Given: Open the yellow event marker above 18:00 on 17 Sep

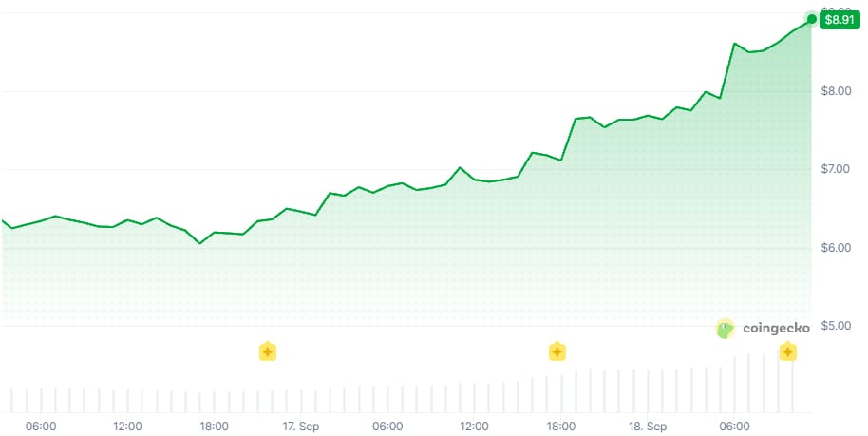Looking at the screenshot, I should click(557, 351).
